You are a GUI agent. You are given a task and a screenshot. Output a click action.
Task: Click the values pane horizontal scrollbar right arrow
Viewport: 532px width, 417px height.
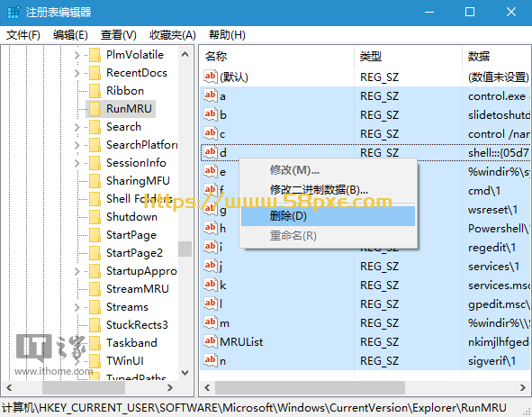coord(523,387)
